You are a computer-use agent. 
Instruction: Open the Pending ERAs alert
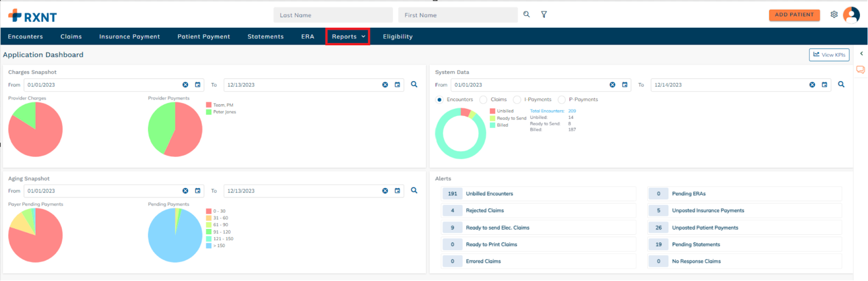point(745,194)
